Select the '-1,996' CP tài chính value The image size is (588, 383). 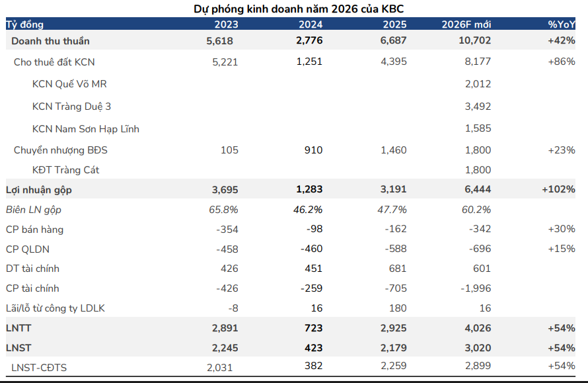[x=474, y=288]
